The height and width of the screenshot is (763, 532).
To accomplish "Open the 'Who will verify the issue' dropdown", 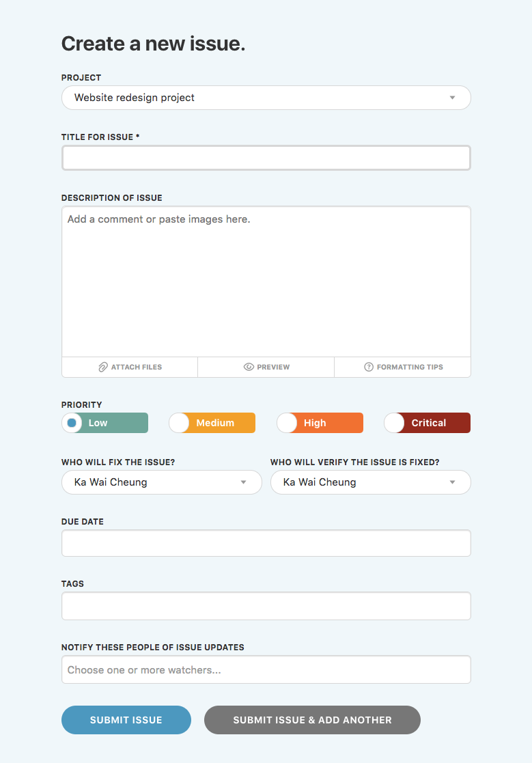I will click(x=370, y=482).
